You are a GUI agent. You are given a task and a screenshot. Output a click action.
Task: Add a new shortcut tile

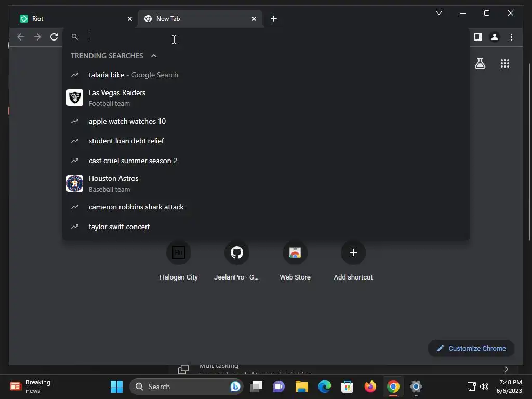[x=353, y=261]
